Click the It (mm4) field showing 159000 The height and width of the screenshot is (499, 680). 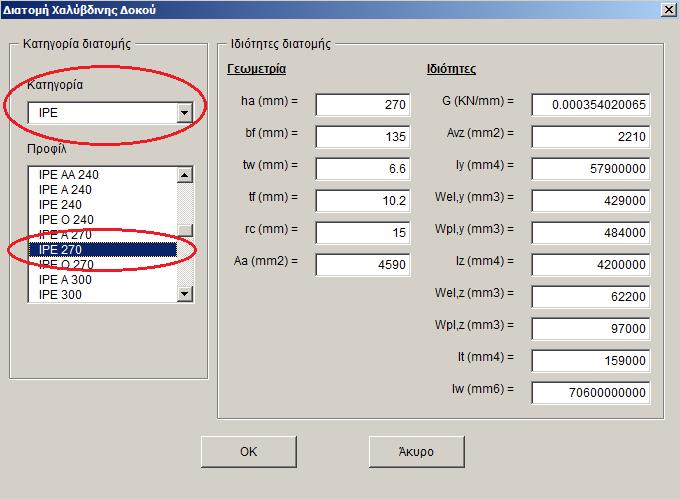(591, 361)
